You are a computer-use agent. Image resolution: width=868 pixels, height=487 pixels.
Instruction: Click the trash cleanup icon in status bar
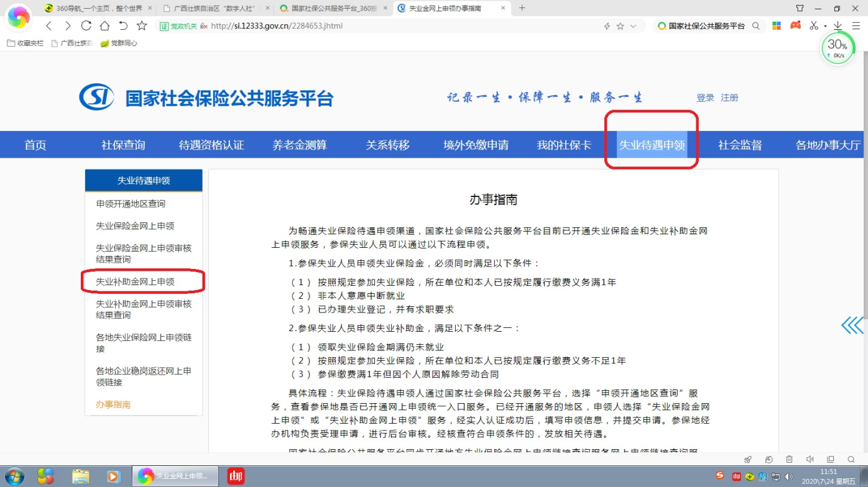point(789,459)
